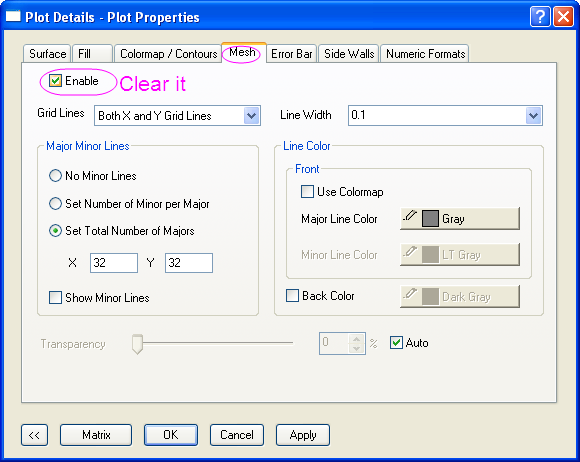Toggle the Back Color checkbox
Image resolution: width=580 pixels, height=462 pixels.
292,296
